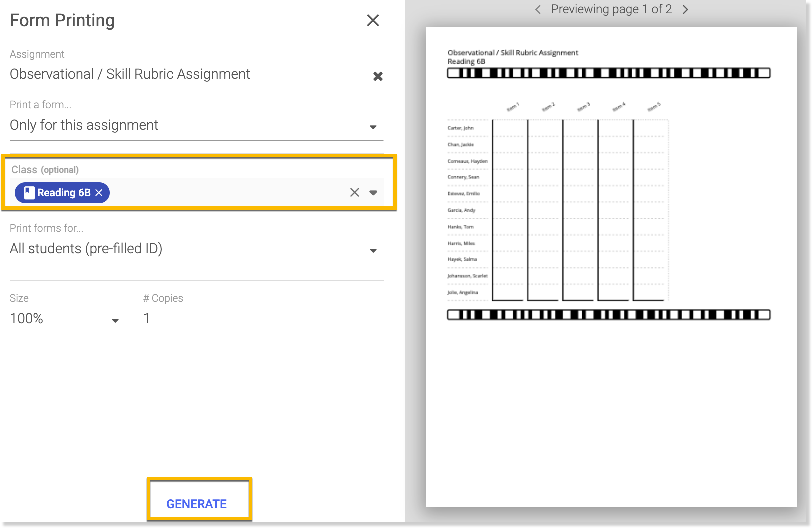The image size is (812, 528).
Task: Select the Reading 6B class chip
Action: click(x=64, y=193)
